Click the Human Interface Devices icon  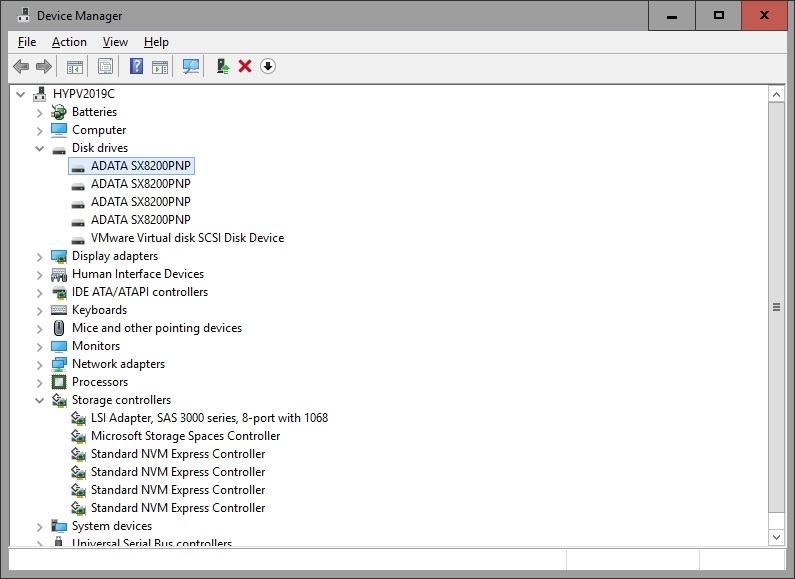[x=59, y=274]
